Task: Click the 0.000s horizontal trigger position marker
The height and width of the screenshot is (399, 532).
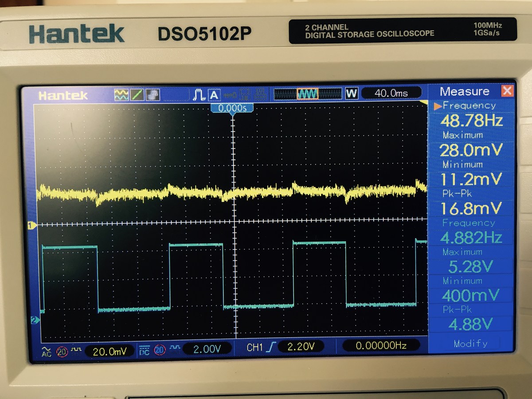Action: tap(232, 109)
